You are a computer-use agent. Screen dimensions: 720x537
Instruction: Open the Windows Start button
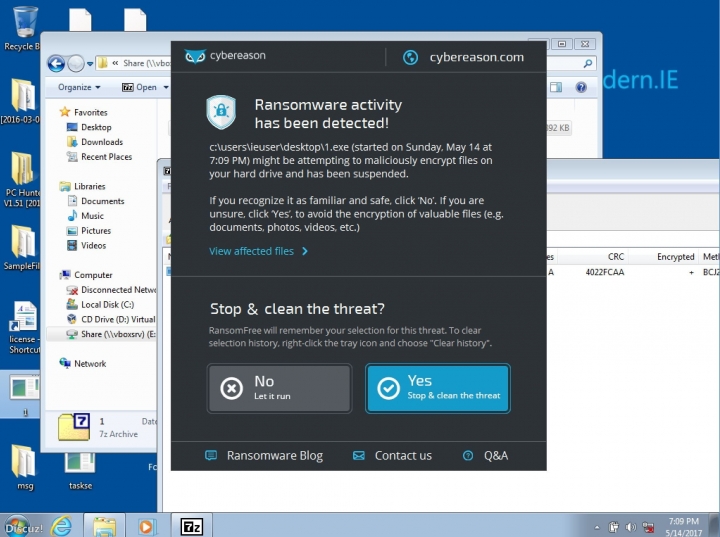[x=17, y=526]
